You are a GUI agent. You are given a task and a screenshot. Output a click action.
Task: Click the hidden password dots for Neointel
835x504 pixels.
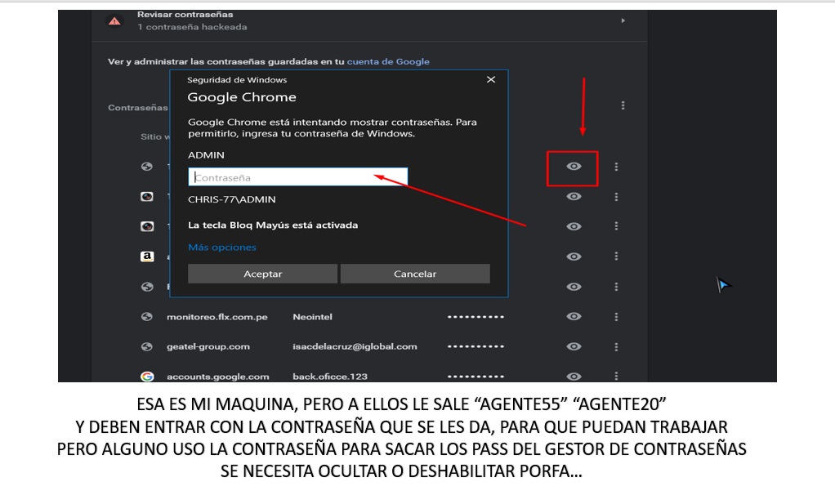tap(476, 317)
